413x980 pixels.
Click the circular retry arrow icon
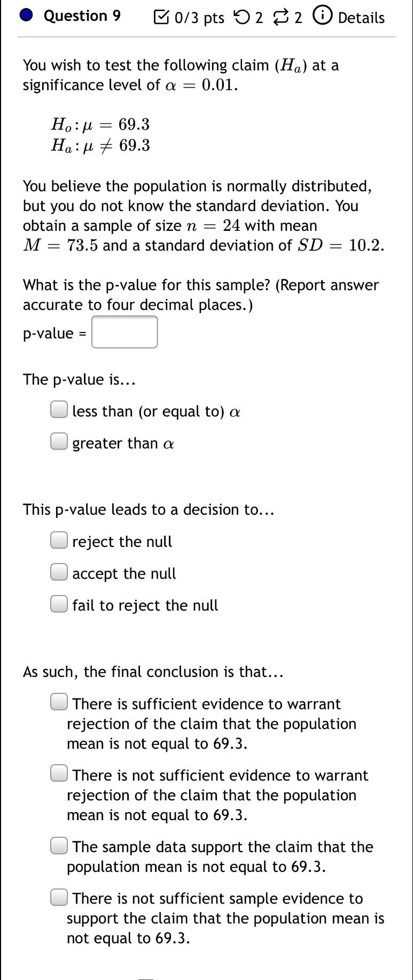241,18
